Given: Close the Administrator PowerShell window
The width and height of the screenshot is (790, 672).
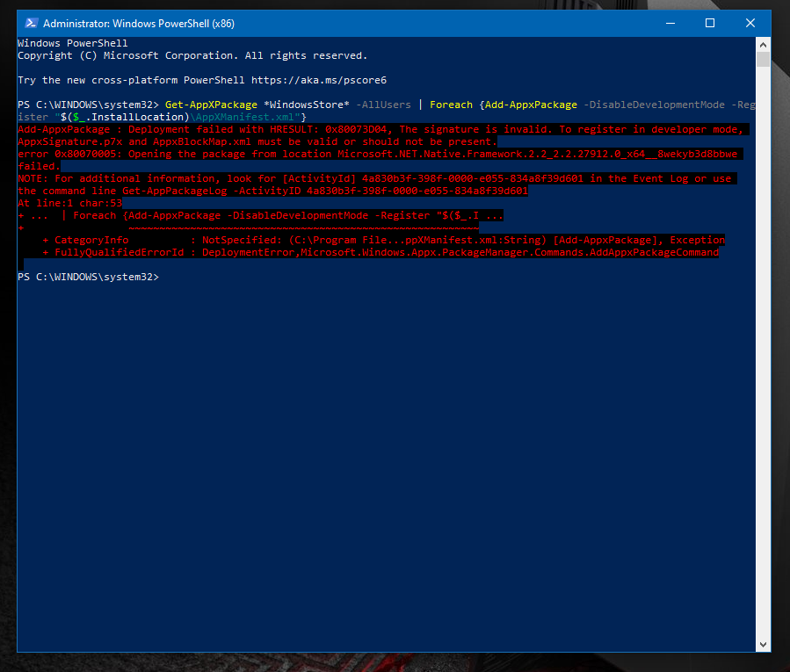Looking at the screenshot, I should coord(750,23).
